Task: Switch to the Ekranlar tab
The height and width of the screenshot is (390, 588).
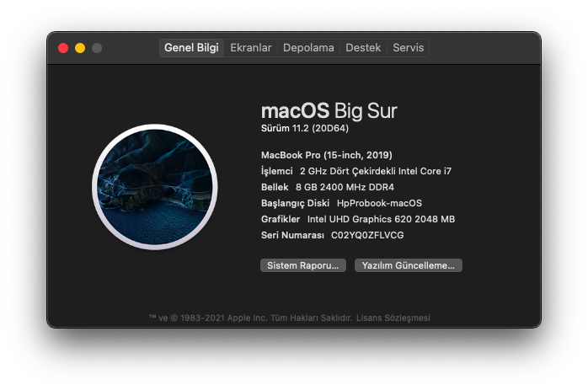Action: [251, 48]
